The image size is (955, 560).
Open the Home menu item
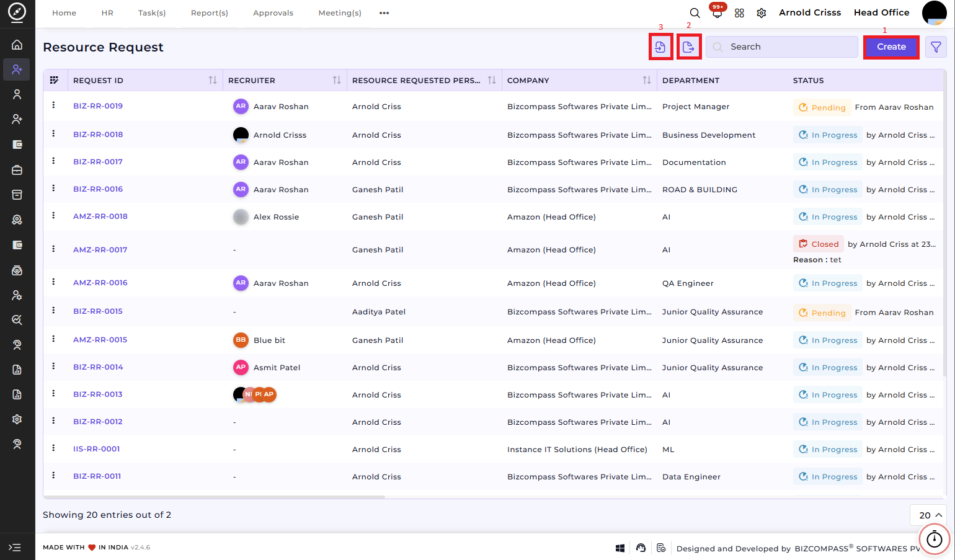[x=64, y=13]
